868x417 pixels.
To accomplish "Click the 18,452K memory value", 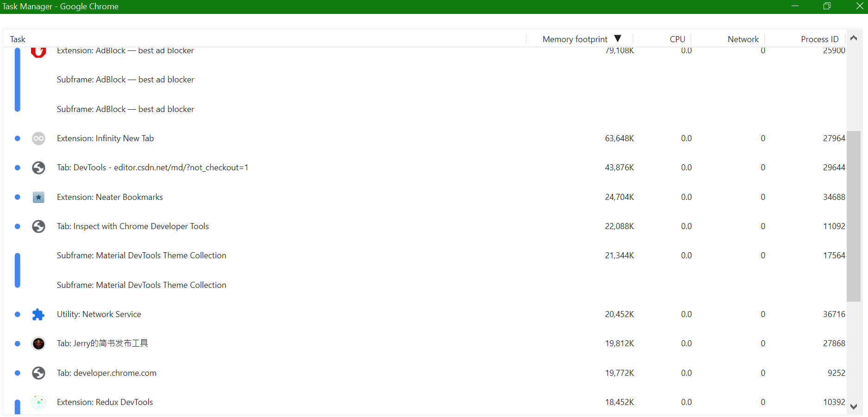I will coord(619,402).
